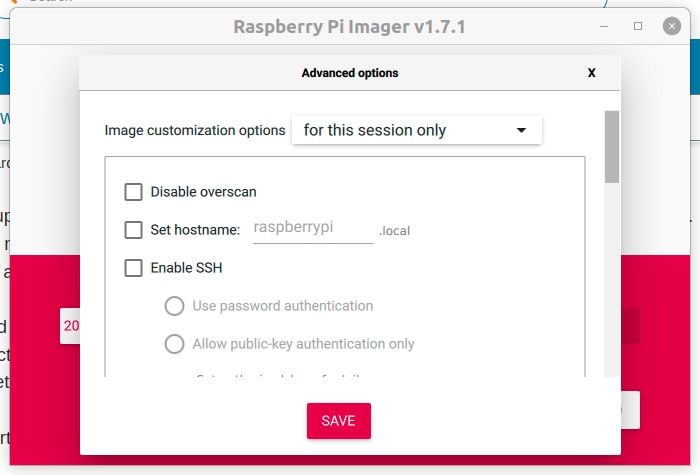The width and height of the screenshot is (700, 475).
Task: Open the Image customization options dropdown
Action: (416, 130)
